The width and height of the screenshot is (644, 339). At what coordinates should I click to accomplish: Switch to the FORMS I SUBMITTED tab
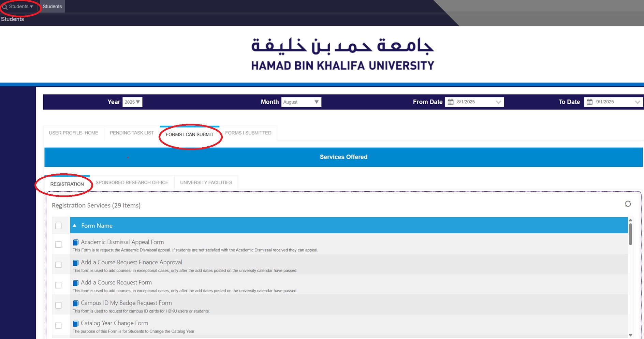248,133
